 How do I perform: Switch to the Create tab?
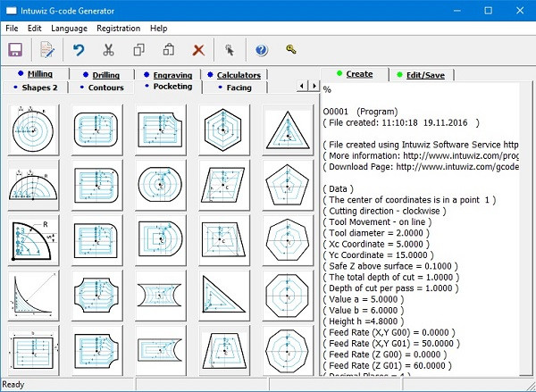(355, 74)
